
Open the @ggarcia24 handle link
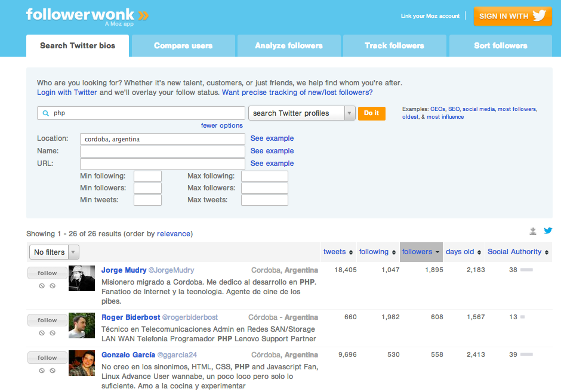[x=177, y=355]
